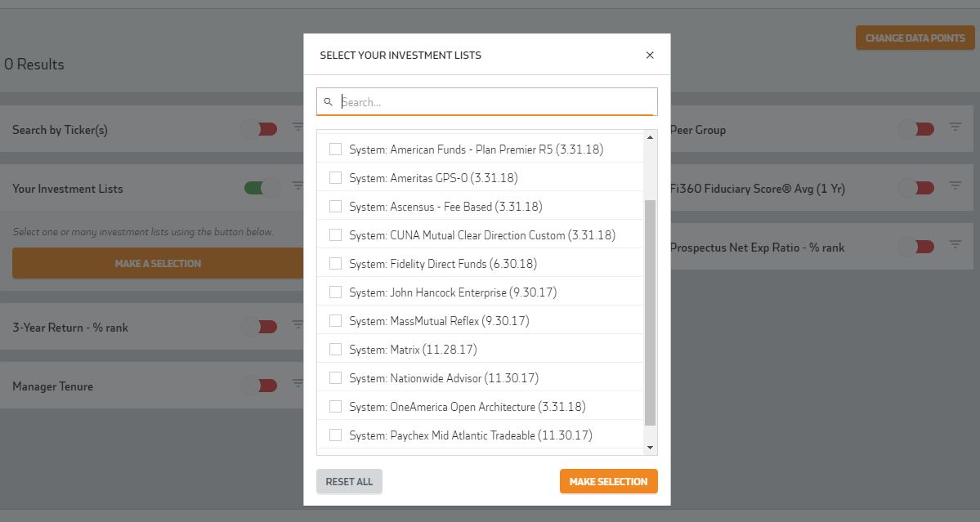Check System: Fidelity Direct Funds list
The height and width of the screenshot is (522, 980).
335,263
